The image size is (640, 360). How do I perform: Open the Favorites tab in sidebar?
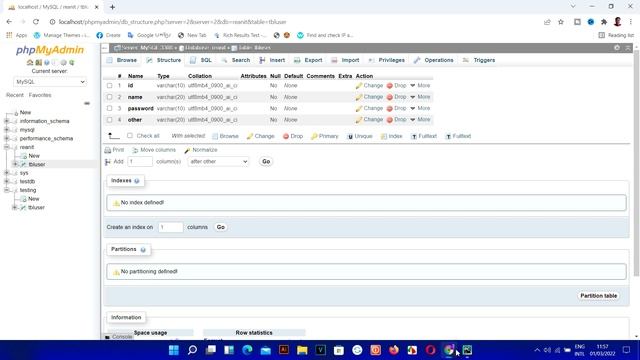[x=40, y=95]
